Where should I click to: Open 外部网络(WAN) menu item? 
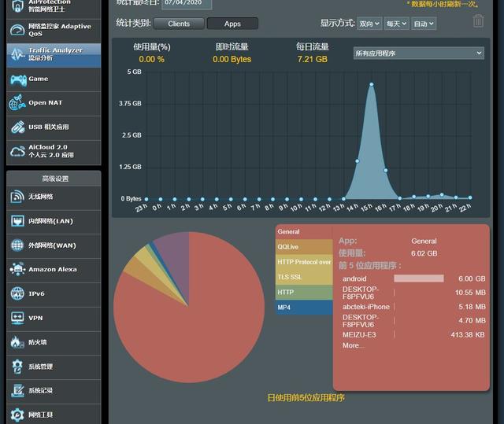click(x=54, y=245)
